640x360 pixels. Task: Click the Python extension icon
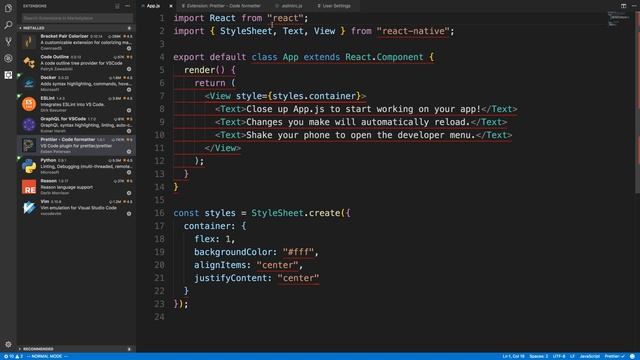click(29, 166)
